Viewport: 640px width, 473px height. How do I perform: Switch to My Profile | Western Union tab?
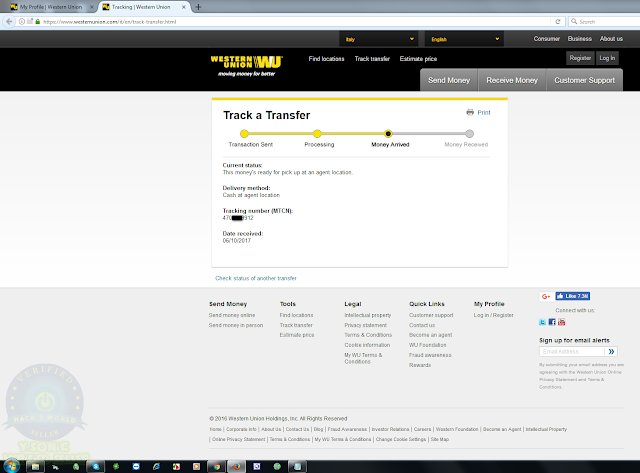tap(51, 7)
